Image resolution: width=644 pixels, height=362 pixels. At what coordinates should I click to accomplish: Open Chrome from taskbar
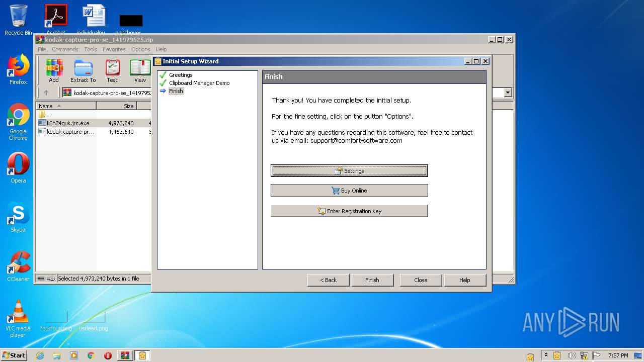(91, 355)
